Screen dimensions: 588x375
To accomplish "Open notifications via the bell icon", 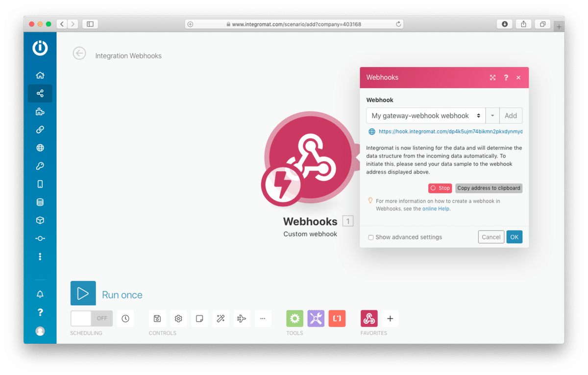I will click(x=40, y=294).
